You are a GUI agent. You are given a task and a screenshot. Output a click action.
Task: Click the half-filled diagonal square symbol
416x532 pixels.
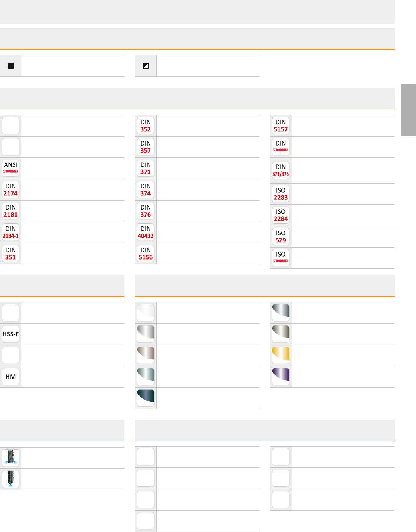coord(146,66)
